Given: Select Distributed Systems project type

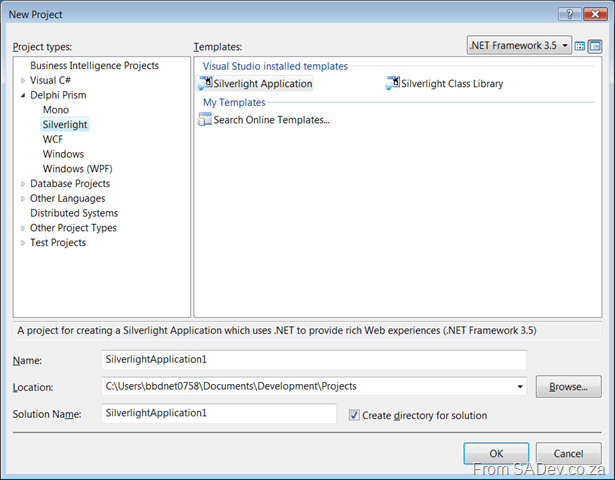Looking at the screenshot, I should tap(74, 213).
